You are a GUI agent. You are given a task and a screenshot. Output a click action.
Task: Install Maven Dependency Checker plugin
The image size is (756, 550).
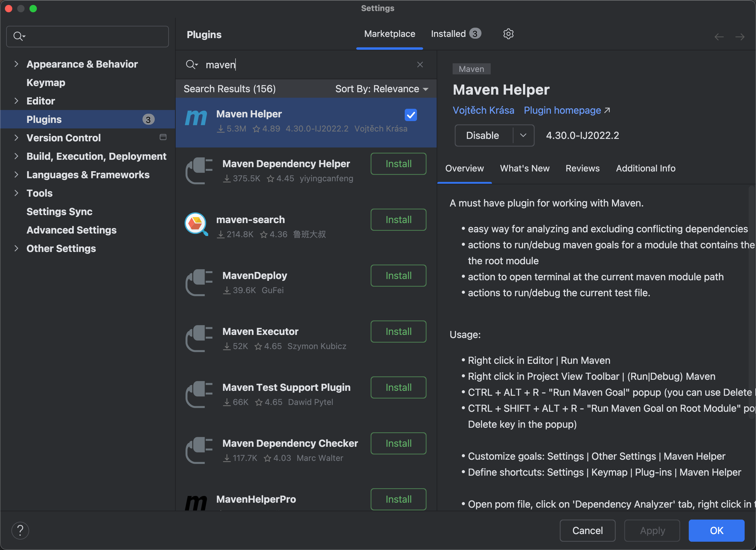[x=398, y=444]
